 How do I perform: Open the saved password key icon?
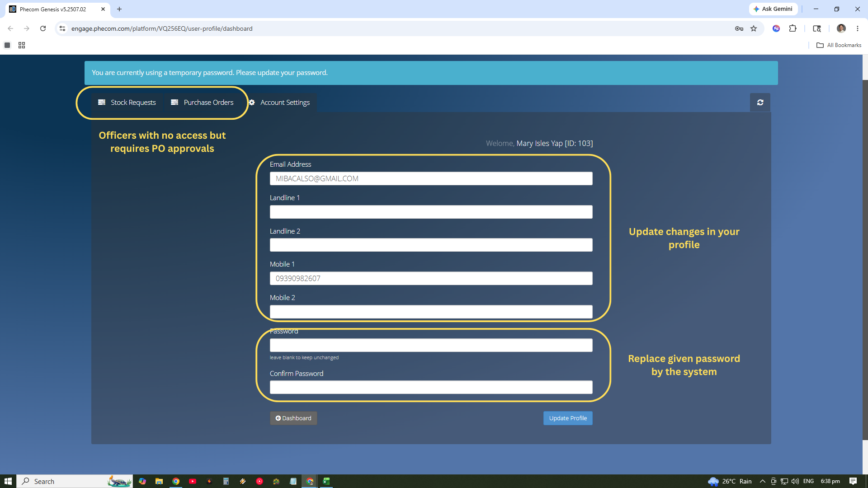tap(739, 28)
